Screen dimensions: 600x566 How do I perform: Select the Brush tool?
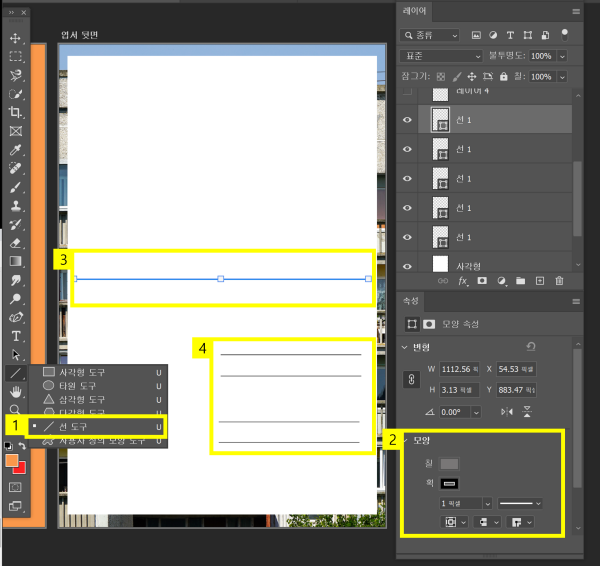pos(15,187)
